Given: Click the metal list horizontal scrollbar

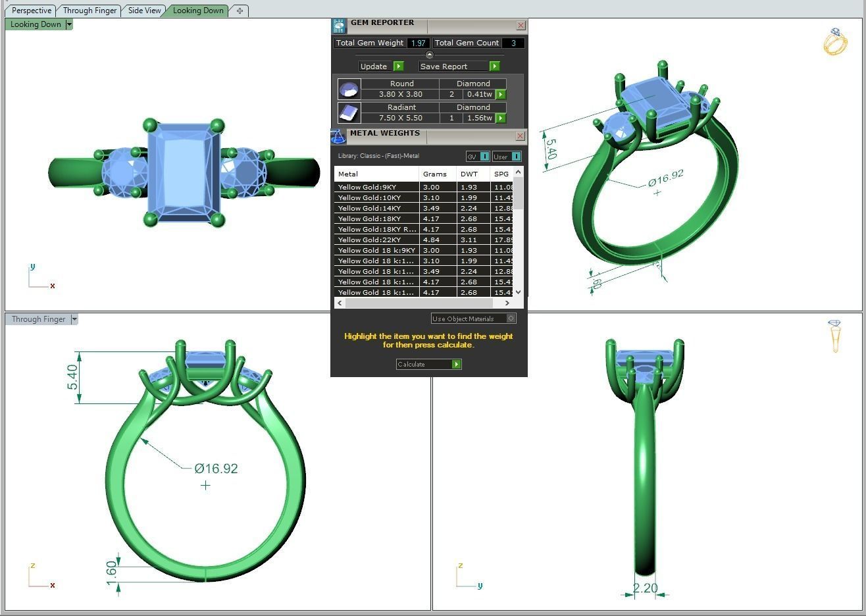Looking at the screenshot, I should (424, 303).
